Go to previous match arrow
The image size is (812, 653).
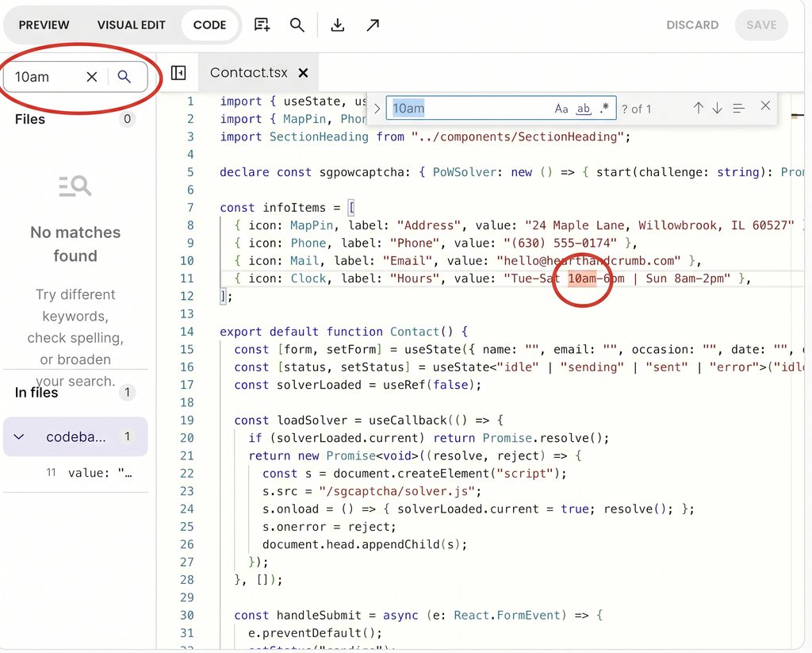pos(699,108)
